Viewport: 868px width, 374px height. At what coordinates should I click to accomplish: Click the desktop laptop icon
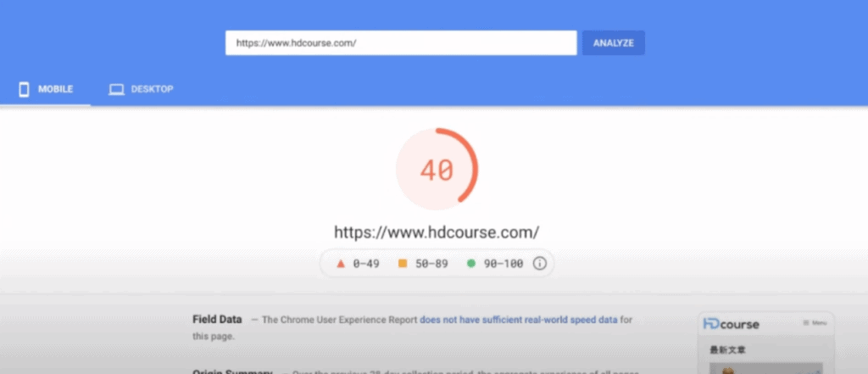[x=116, y=90]
